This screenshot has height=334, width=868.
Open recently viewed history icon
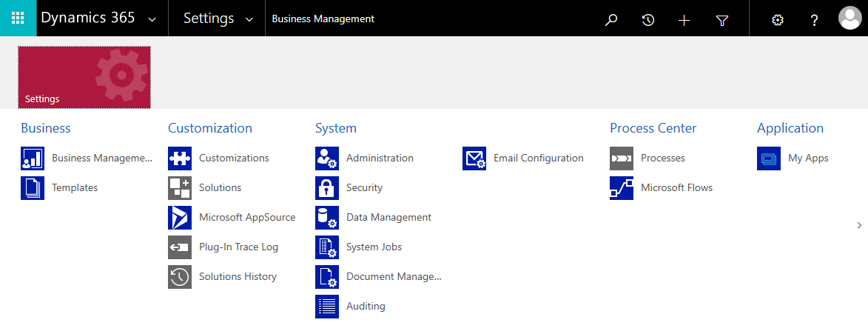coord(647,20)
